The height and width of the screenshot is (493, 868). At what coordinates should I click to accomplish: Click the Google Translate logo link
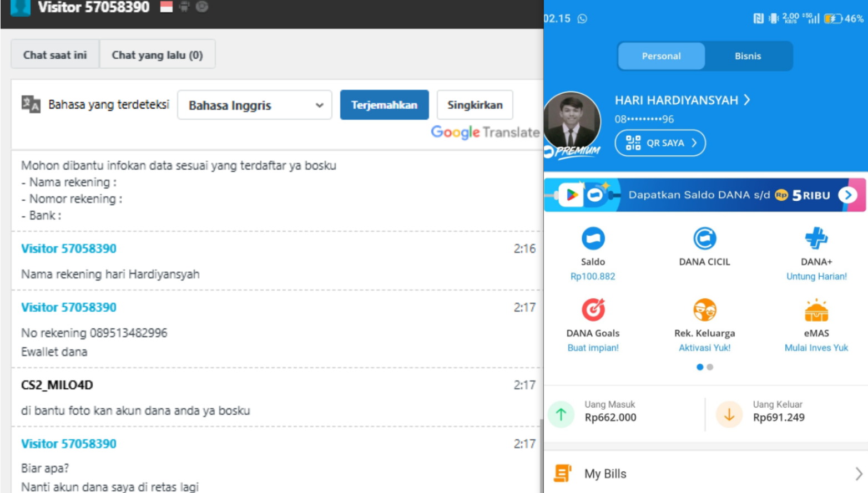485,132
